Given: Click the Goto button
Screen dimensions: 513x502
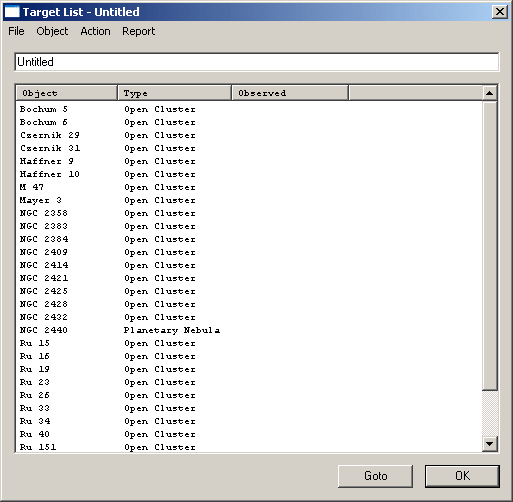Looking at the screenshot, I should [x=375, y=476].
